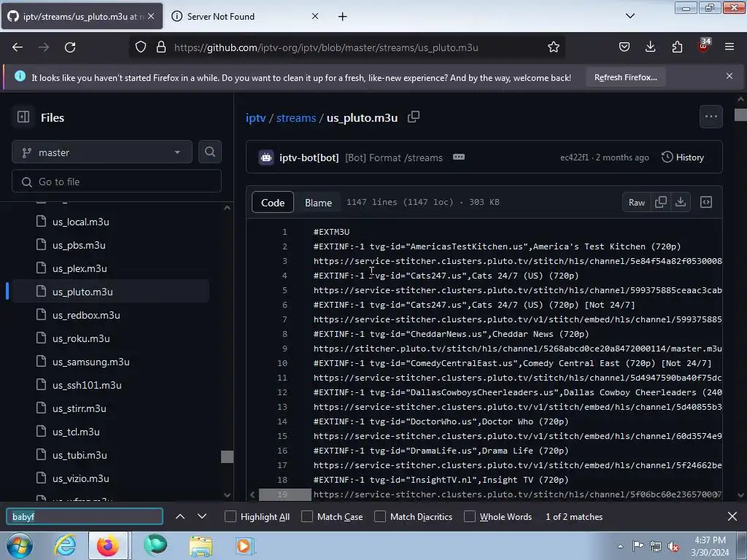Click the site security padlock icon

click(161, 47)
